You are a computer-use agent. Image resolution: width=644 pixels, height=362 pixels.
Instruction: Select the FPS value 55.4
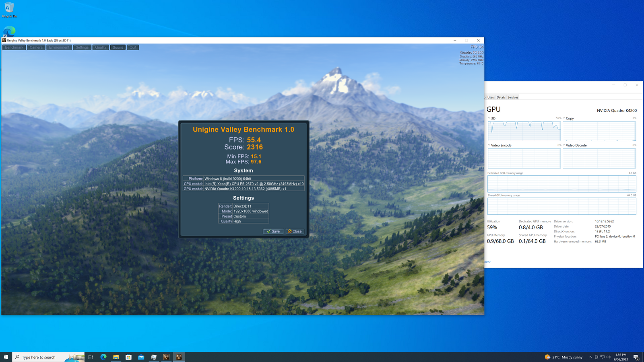pos(254,140)
